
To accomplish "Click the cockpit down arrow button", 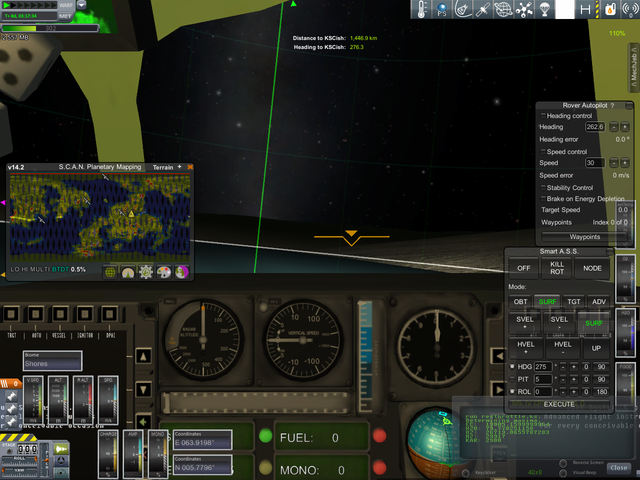I will coord(143,389).
